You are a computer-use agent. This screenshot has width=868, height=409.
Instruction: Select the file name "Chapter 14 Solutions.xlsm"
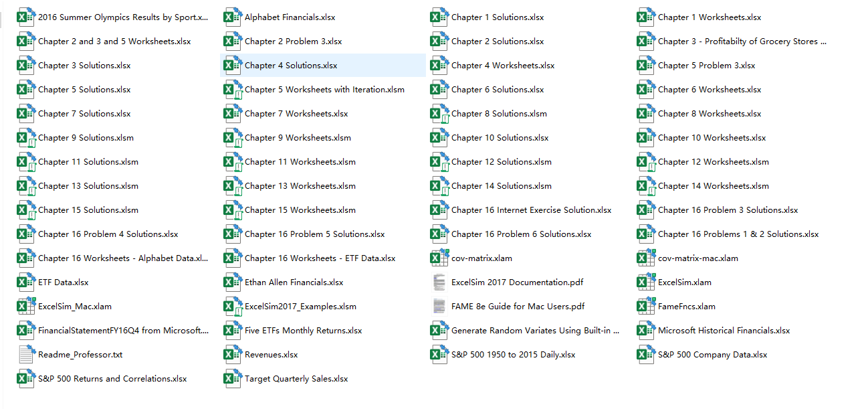click(502, 186)
